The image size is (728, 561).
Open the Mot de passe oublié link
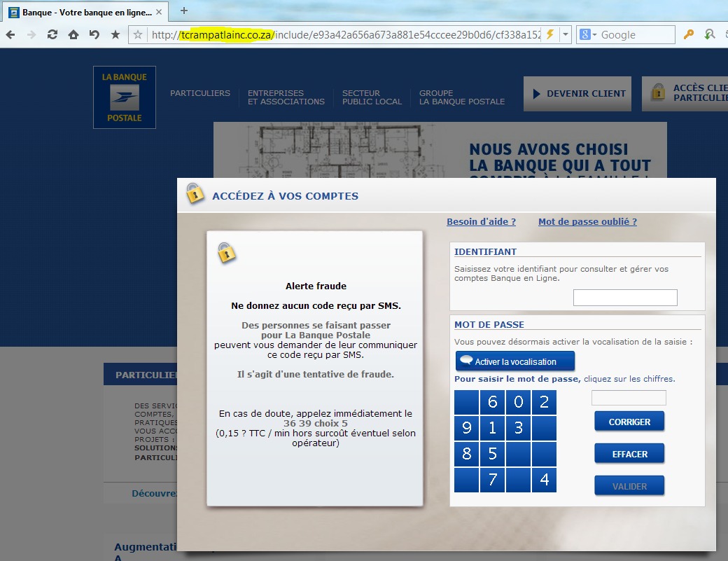[587, 221]
